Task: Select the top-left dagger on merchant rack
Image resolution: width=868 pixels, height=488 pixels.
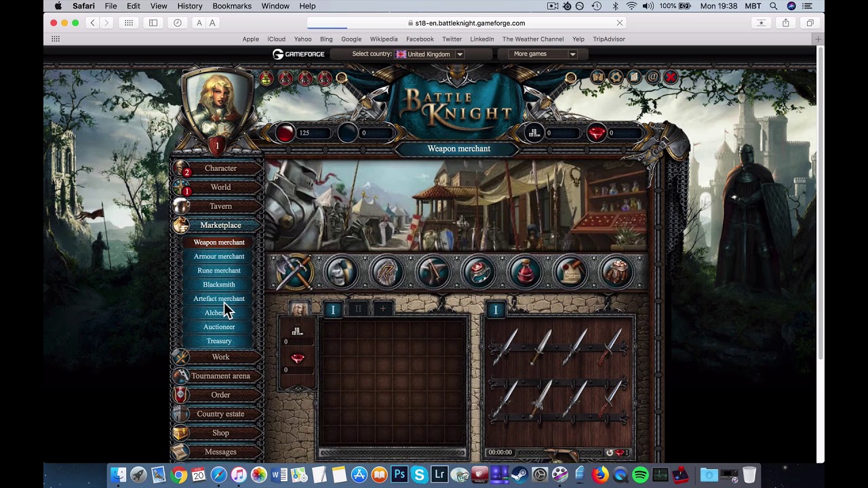Action: pyautogui.click(x=506, y=346)
